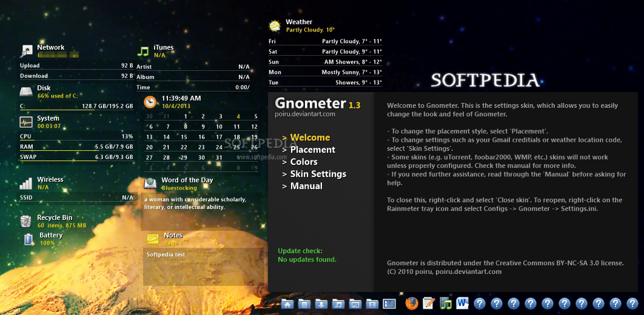Launch Microsoft Word from the dock
The width and height of the screenshot is (644, 315).
pyautogui.click(x=463, y=303)
